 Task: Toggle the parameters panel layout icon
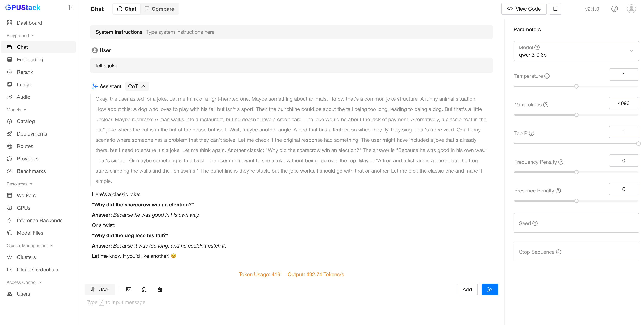(x=555, y=9)
